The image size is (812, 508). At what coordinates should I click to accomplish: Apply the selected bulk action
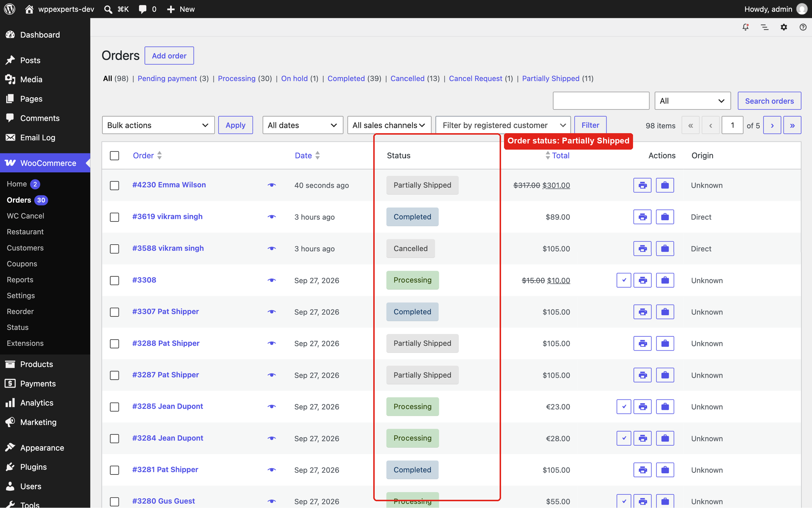click(x=235, y=125)
